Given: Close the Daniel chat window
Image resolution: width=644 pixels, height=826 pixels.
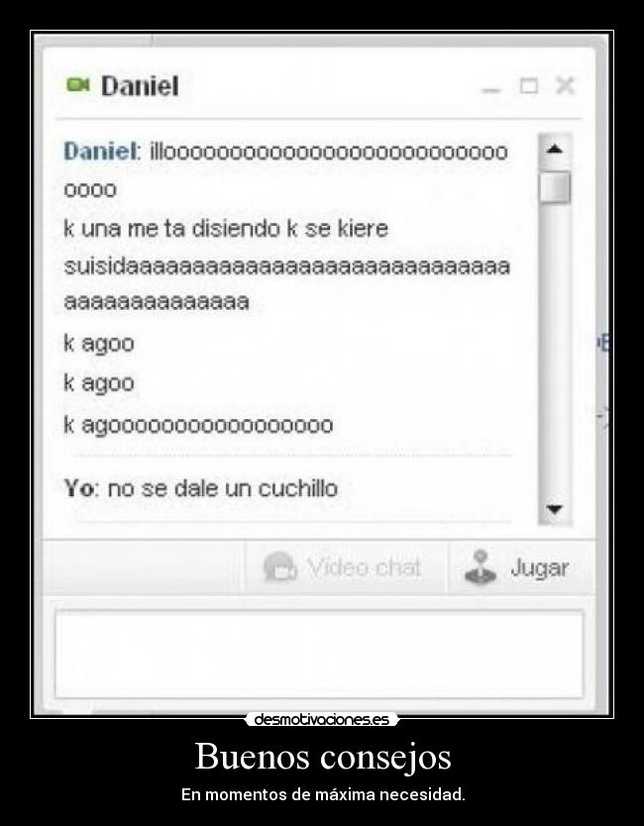Looking at the screenshot, I should pyautogui.click(x=565, y=85).
